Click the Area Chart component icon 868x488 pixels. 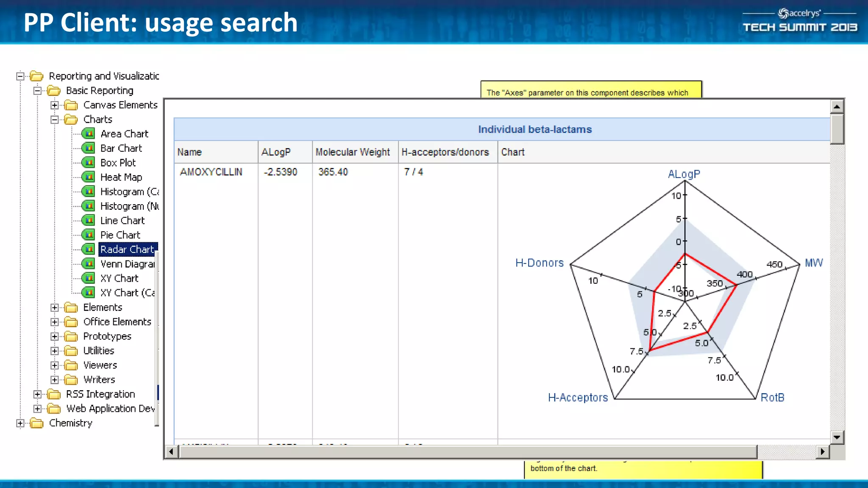(x=88, y=134)
